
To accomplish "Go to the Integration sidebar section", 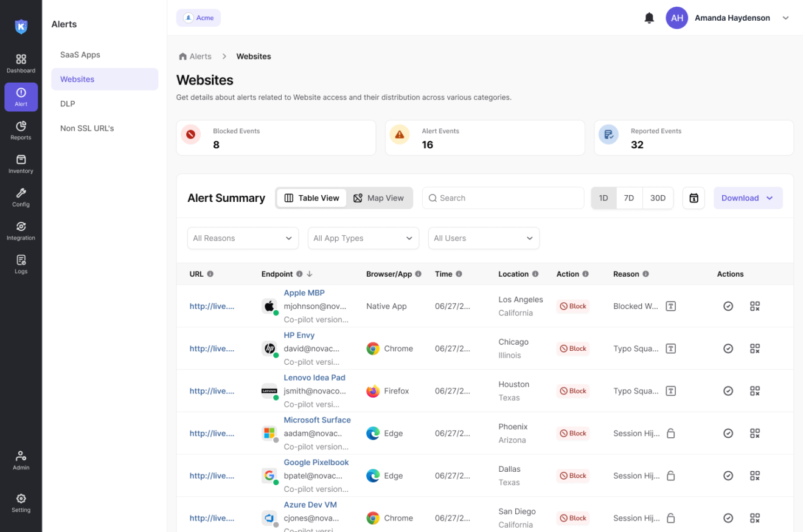I will click(x=21, y=229).
